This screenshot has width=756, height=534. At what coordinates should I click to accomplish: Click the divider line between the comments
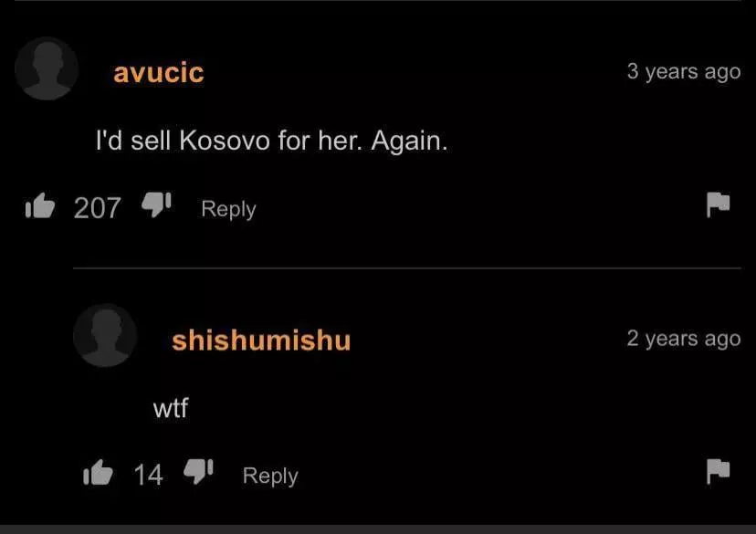407,268
